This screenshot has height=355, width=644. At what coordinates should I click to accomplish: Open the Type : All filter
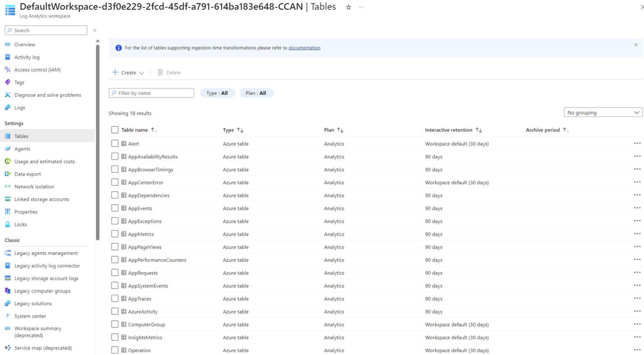(x=217, y=93)
